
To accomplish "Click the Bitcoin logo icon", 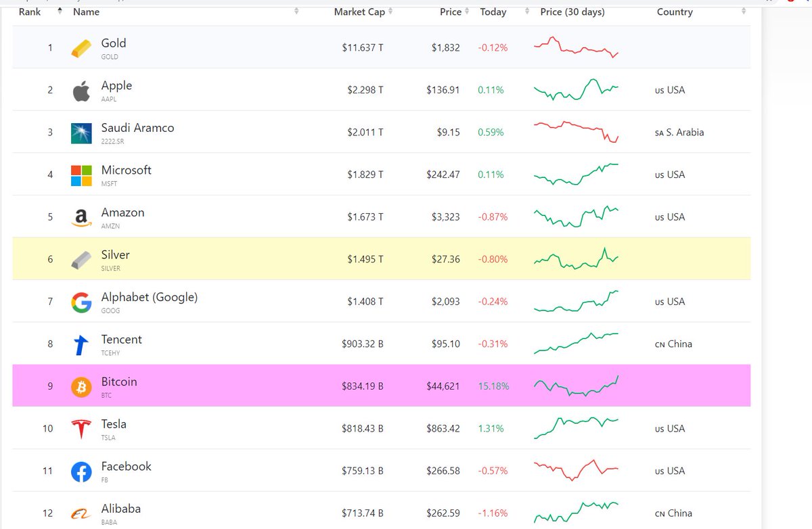I will (81, 387).
